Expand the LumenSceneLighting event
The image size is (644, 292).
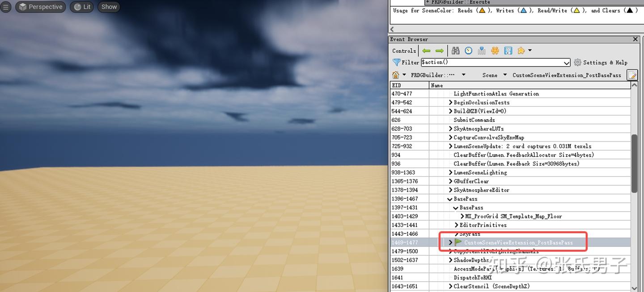click(450, 172)
